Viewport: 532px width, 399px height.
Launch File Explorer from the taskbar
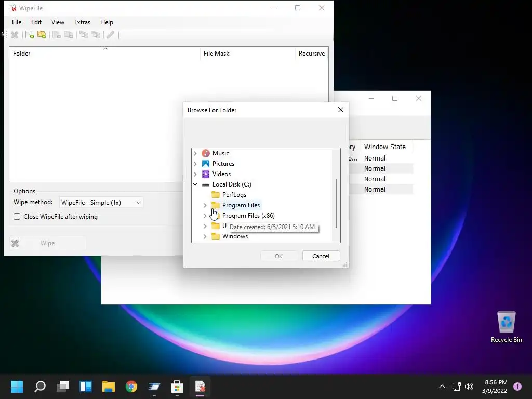pyautogui.click(x=109, y=387)
